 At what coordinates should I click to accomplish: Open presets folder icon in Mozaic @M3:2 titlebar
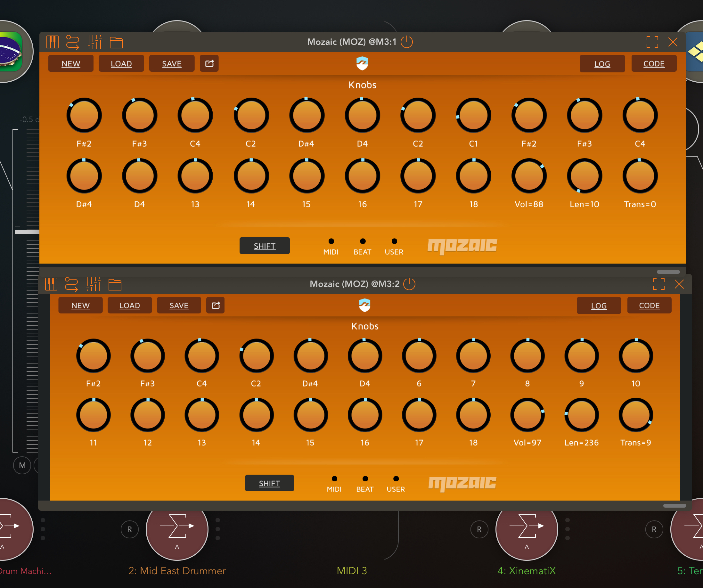pyautogui.click(x=115, y=284)
